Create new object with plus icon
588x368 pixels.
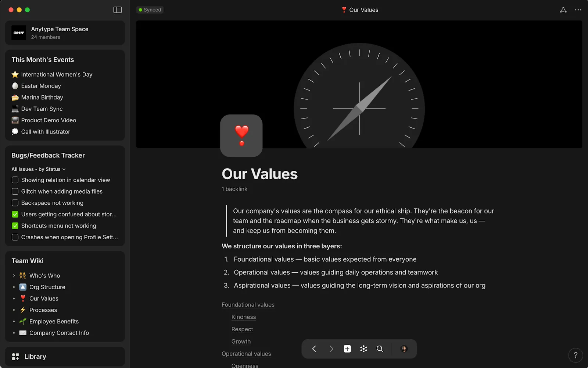(347, 349)
